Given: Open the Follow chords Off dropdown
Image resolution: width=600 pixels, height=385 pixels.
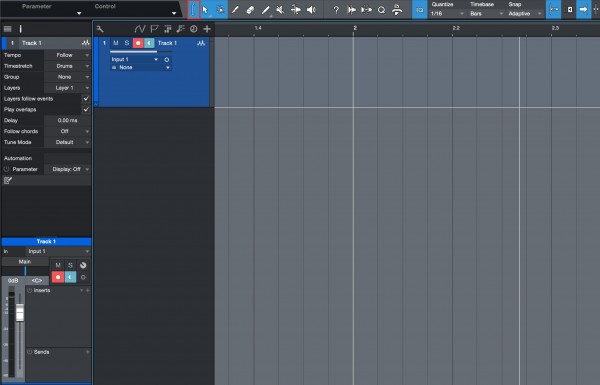Looking at the screenshot, I should tap(68, 131).
